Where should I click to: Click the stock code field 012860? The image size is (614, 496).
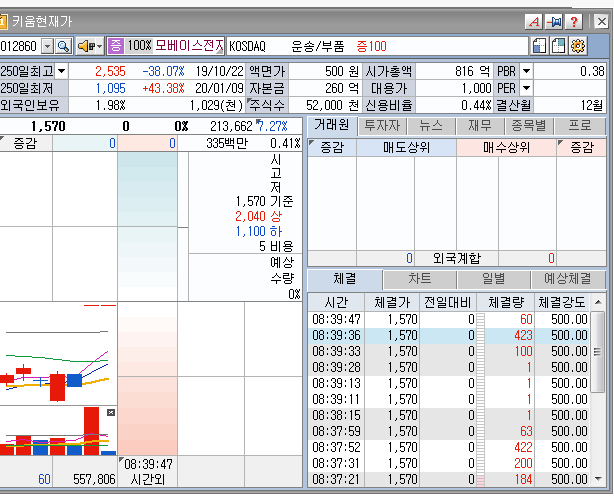coord(20,46)
